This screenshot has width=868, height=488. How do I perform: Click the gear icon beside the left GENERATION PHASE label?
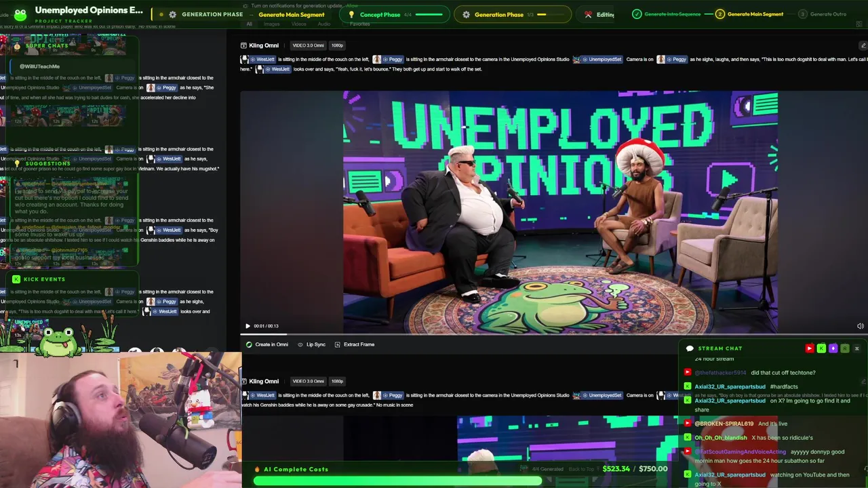[x=173, y=14]
